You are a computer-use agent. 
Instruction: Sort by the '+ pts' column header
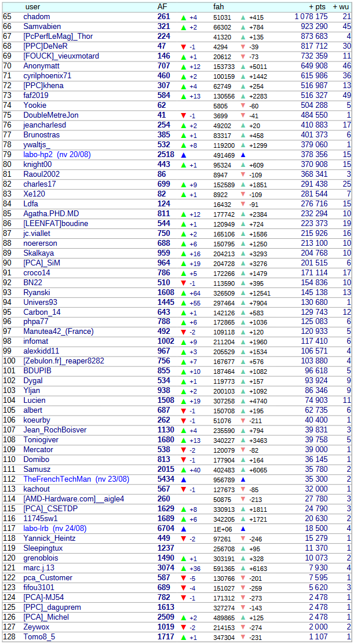pyautogui.click(x=317, y=6)
